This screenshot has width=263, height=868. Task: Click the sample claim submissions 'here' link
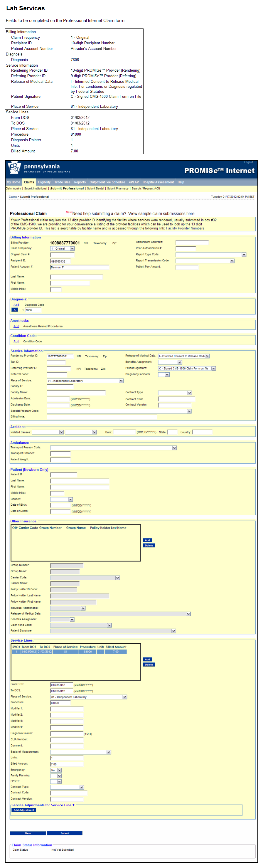(x=190, y=213)
